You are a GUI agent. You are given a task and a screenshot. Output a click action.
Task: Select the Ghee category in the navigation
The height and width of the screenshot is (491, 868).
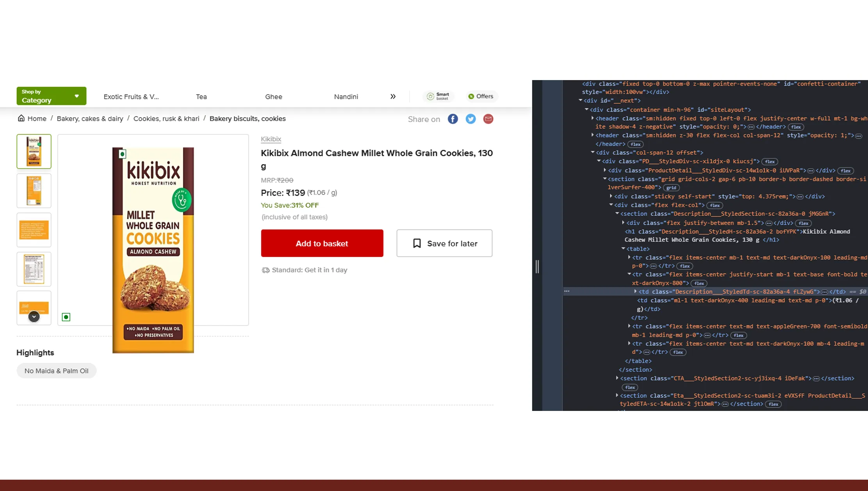click(x=273, y=96)
